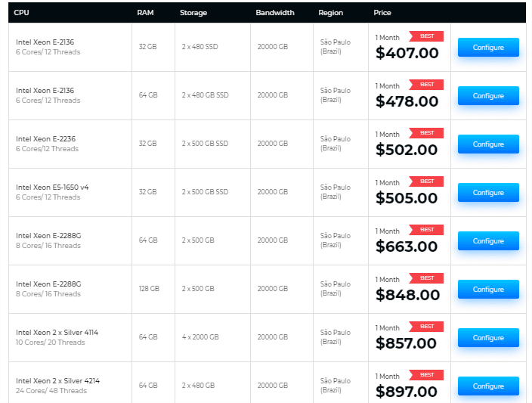Click the CPU column header

click(21, 13)
